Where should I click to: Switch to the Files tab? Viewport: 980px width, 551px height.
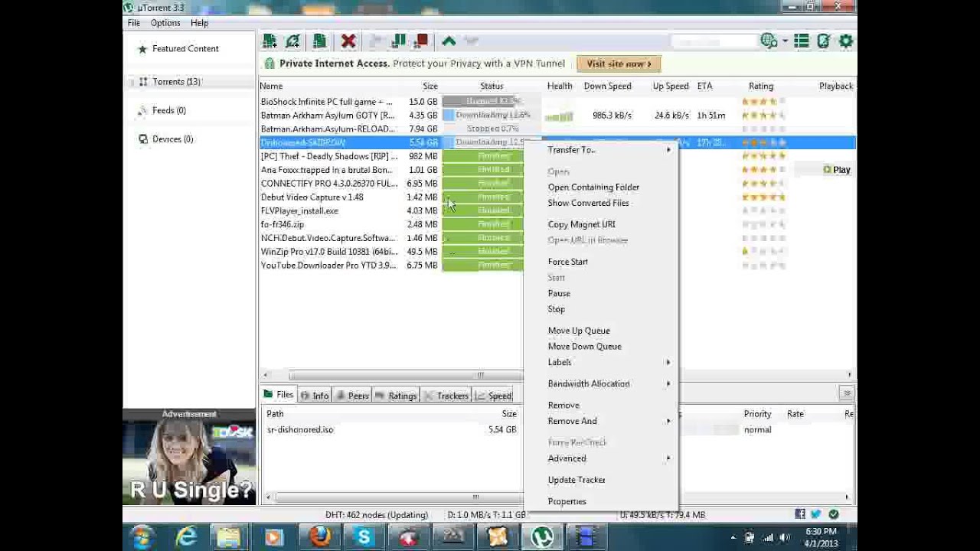(x=278, y=396)
